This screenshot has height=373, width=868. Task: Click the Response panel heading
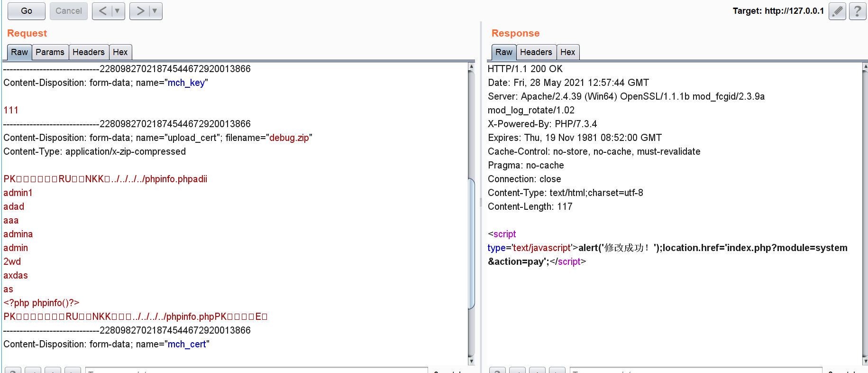click(x=515, y=33)
